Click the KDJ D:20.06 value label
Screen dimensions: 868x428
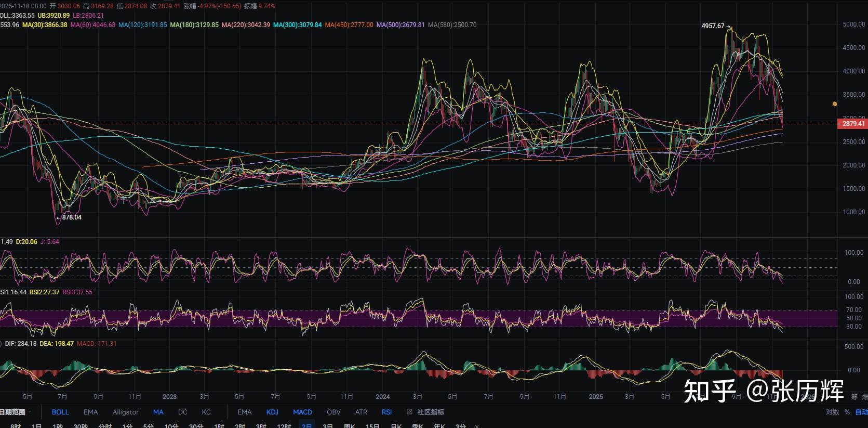26,242
